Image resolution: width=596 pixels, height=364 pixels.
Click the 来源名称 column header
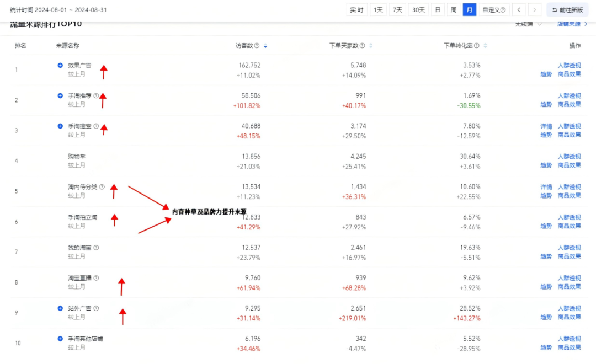[68, 46]
